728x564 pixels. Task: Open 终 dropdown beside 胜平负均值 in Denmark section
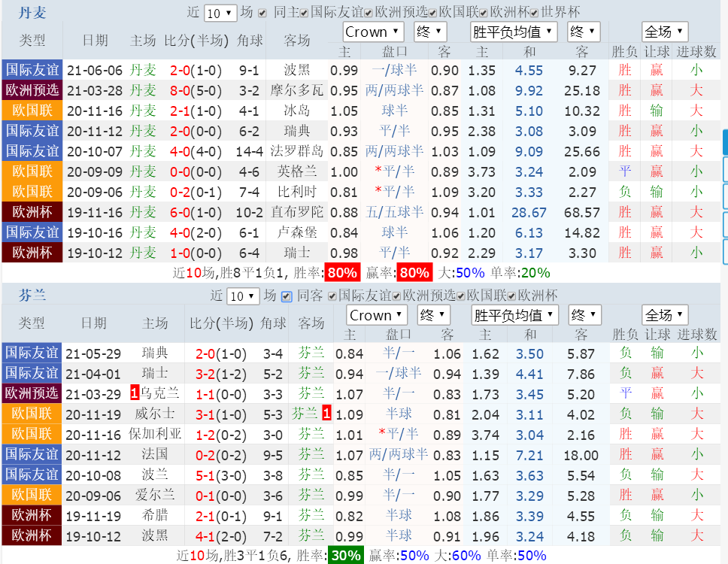(584, 32)
